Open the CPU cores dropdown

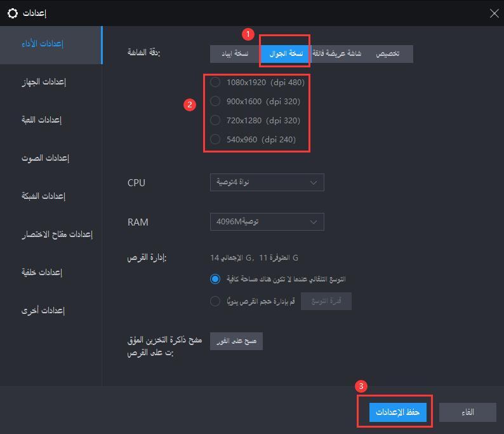coord(267,182)
